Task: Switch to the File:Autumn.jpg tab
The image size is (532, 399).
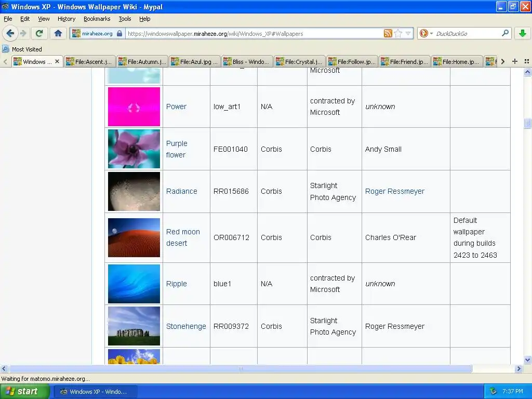Action: pyautogui.click(x=142, y=61)
